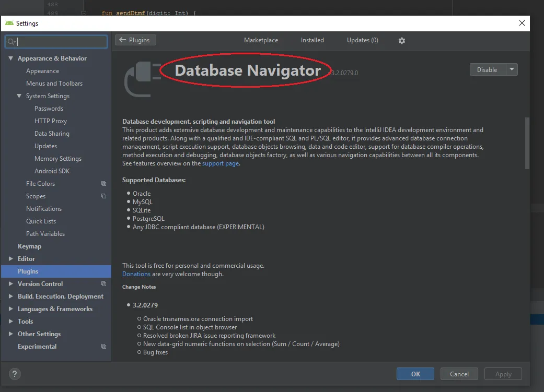Screen dimensions: 544x392
Task: Click the Change Notes heading
Action: (139, 287)
